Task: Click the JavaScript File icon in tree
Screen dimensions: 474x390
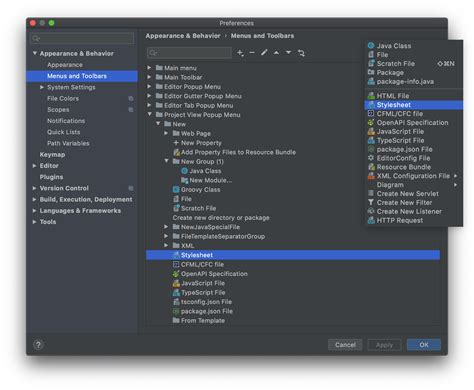Action: 176,283
